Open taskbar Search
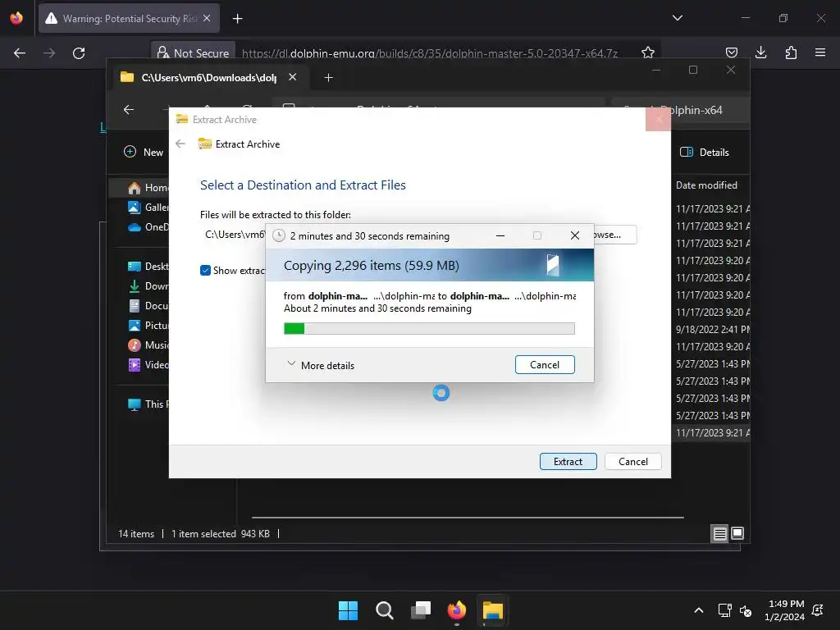Image resolution: width=840 pixels, height=630 pixels. click(x=385, y=610)
